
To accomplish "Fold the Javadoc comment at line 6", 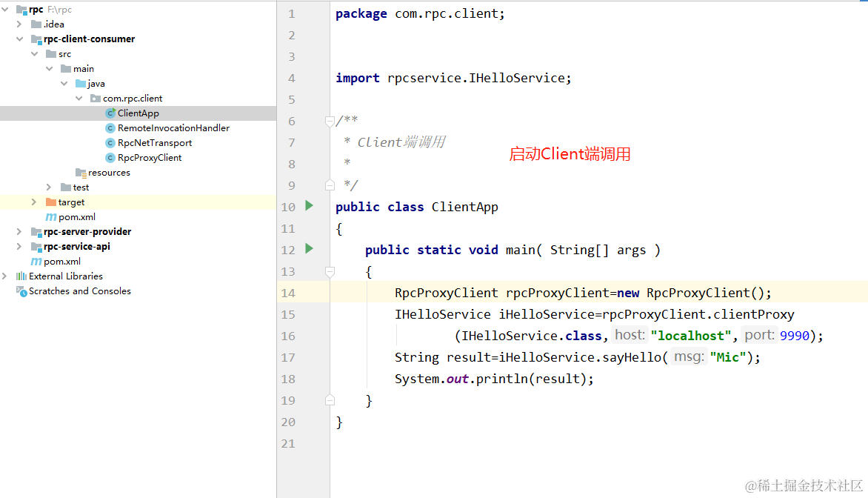I will 330,121.
